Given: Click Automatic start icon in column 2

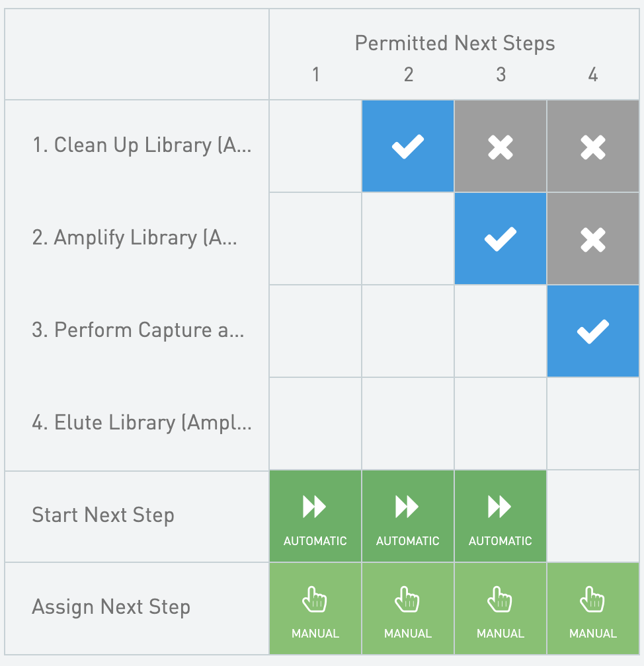Looking at the screenshot, I should [x=408, y=508].
